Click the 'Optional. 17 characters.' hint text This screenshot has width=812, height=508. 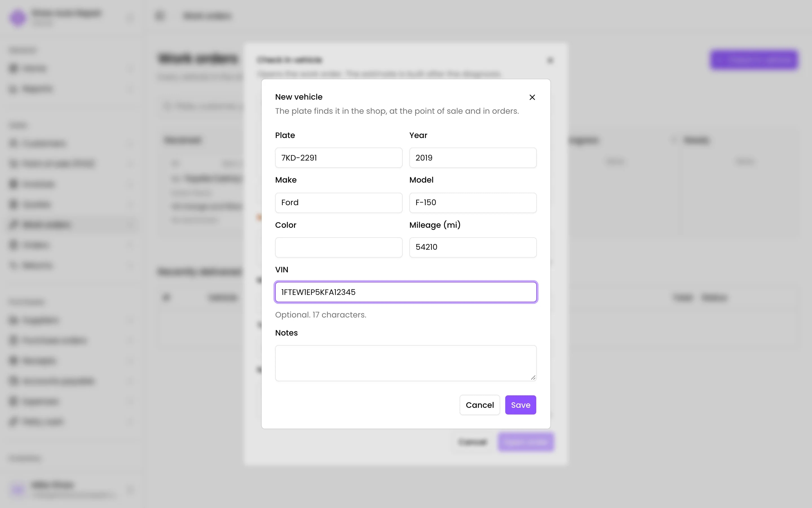coord(321,315)
